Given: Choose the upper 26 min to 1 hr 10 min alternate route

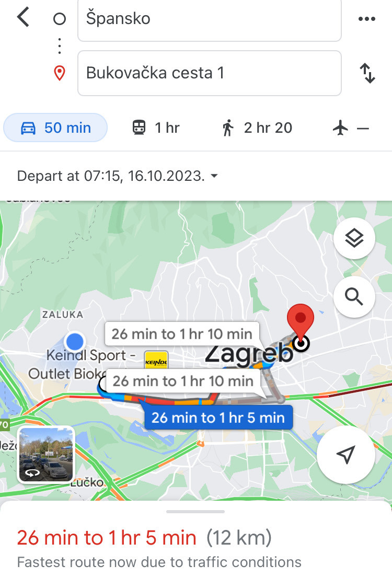Looking at the screenshot, I should pos(182,334).
